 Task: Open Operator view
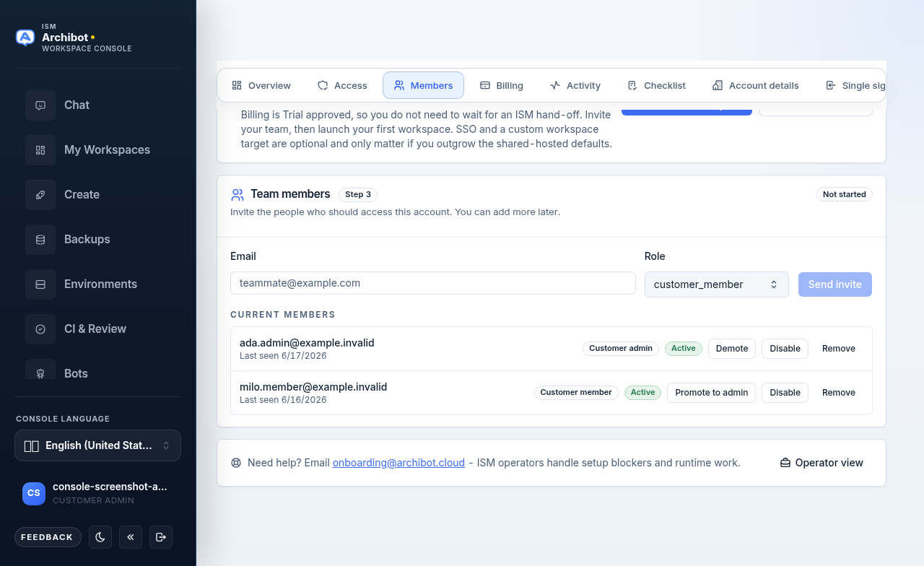coord(822,463)
